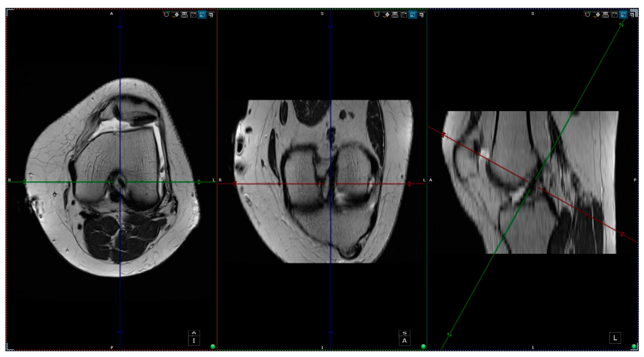This screenshot has width=644, height=357.
Task: Expand coronal viewport using corner arrow icon
Action: tap(421, 15)
